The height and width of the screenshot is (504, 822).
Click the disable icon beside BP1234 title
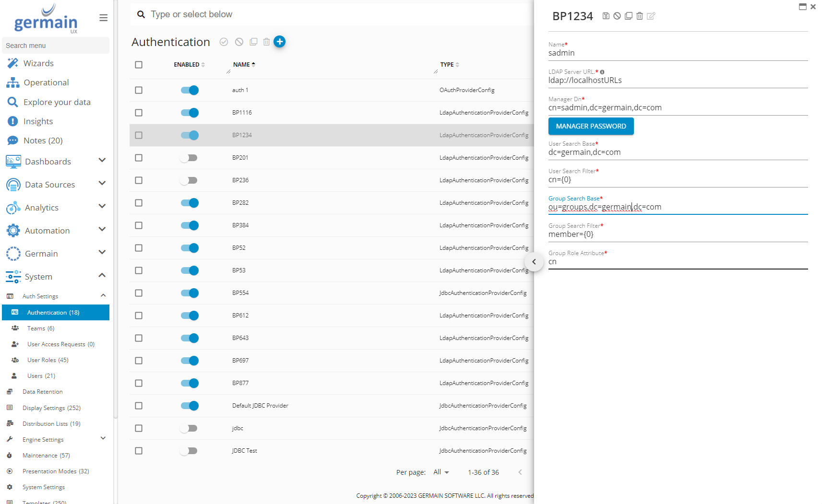pos(617,16)
